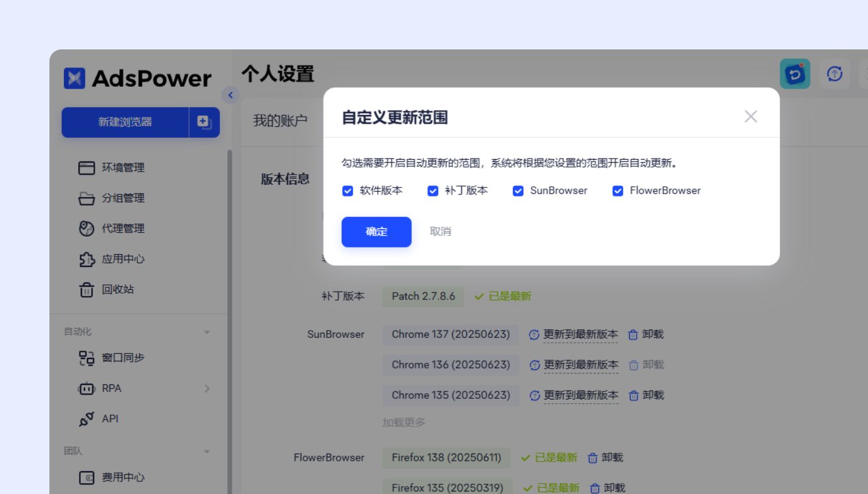Click the sidebar vertical scrollbar
868x494 pixels.
tap(230, 322)
